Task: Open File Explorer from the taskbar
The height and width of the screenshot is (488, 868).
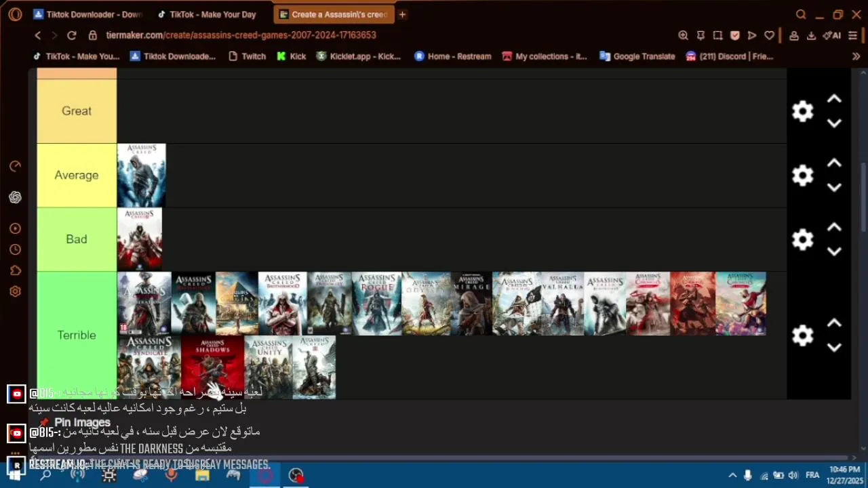Action: tap(202, 475)
